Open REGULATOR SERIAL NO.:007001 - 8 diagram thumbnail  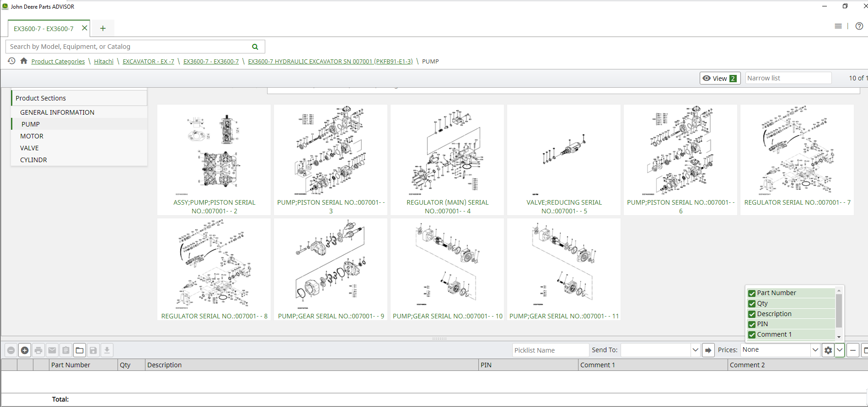214,264
